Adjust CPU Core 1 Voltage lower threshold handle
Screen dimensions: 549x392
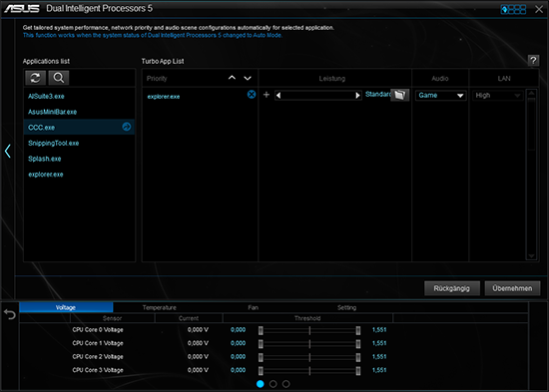point(261,344)
